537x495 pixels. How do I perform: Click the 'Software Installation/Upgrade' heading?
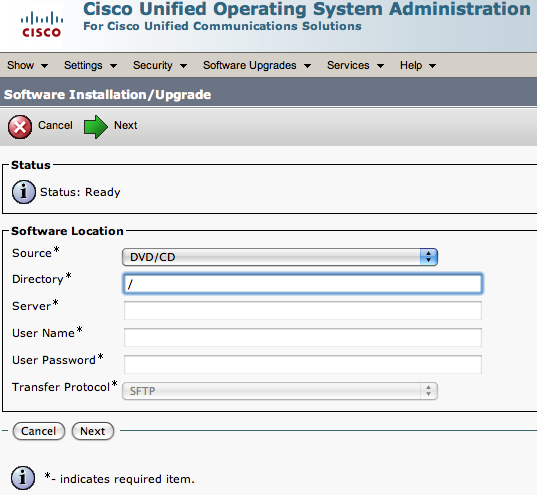[x=107, y=95]
